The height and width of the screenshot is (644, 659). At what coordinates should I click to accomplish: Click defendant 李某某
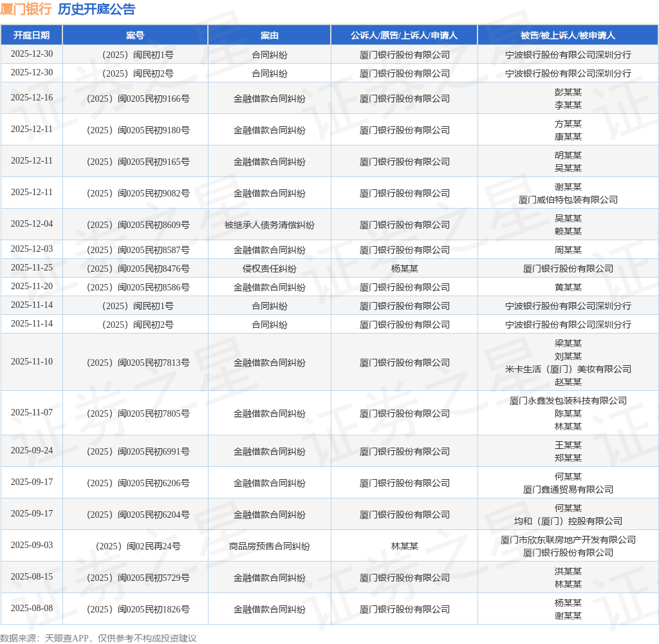pyautogui.click(x=568, y=105)
